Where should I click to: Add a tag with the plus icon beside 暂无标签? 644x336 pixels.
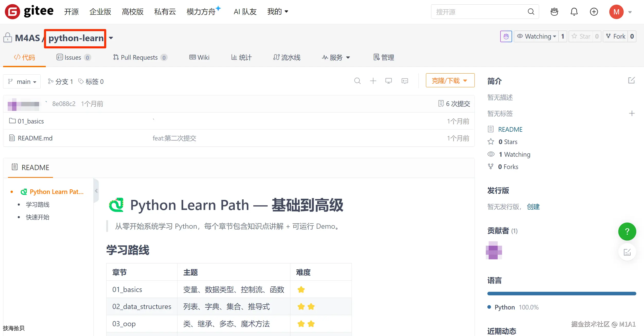632,113
